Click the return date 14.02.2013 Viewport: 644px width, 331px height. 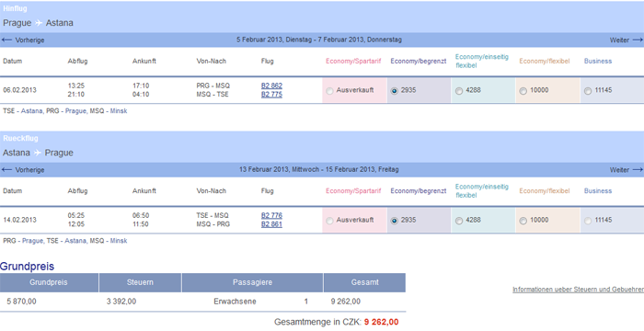(19, 220)
